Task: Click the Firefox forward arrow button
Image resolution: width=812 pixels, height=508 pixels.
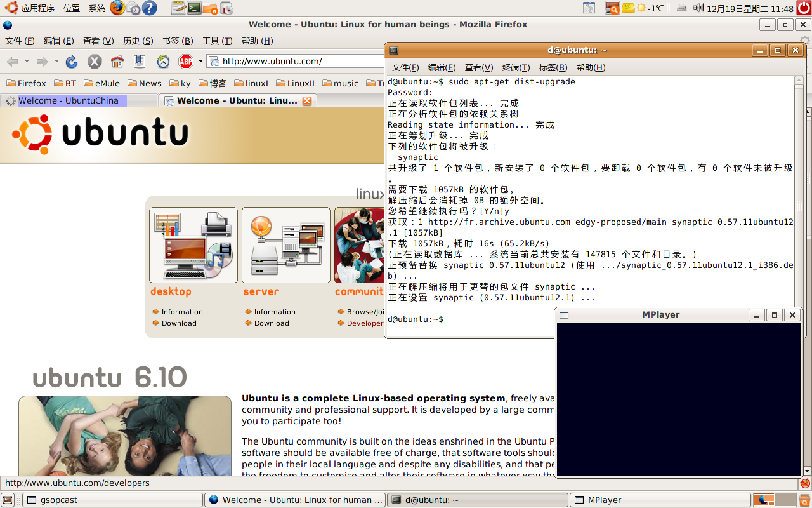Action: pos(42,62)
